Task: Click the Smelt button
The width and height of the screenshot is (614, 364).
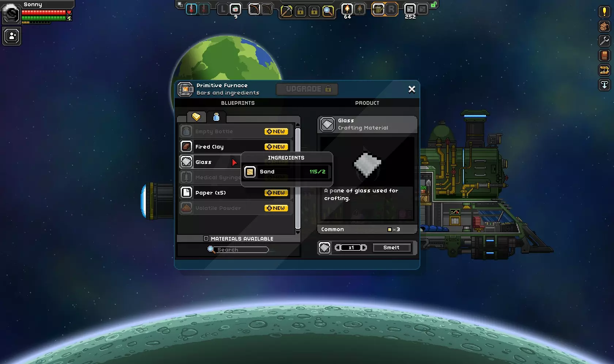Action: 391,248
